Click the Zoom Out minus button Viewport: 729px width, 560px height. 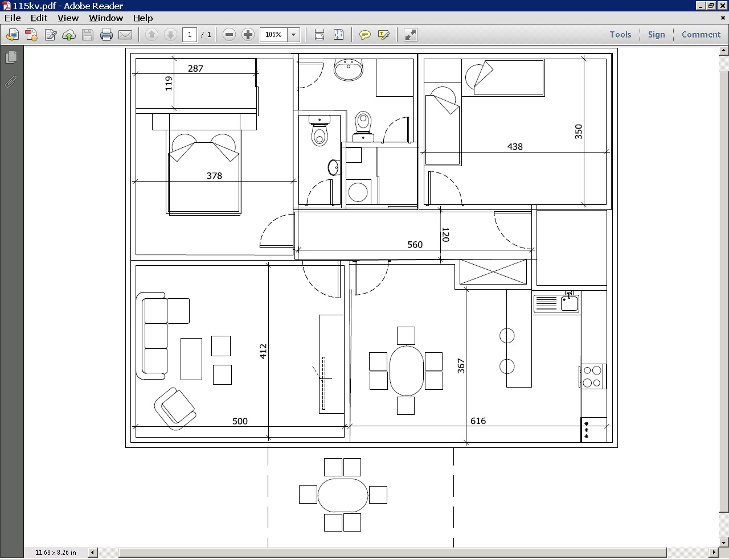(229, 35)
